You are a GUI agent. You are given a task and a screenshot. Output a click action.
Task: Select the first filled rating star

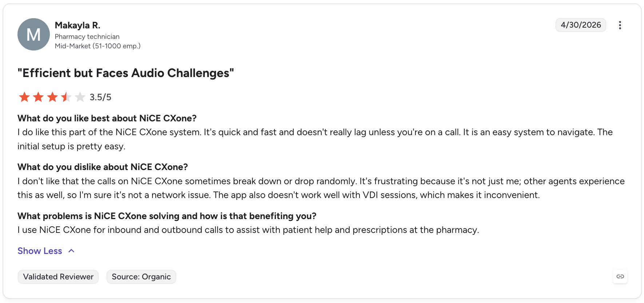pyautogui.click(x=24, y=97)
